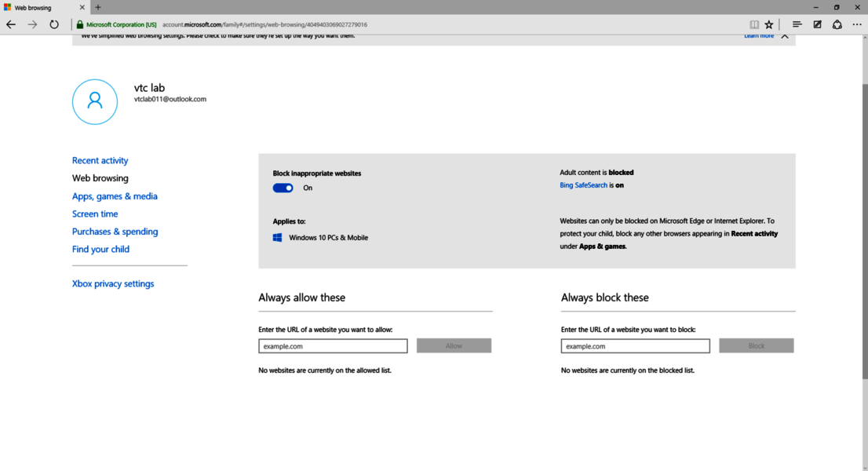Click the Block button
The height and width of the screenshot is (471, 868).
756,345
